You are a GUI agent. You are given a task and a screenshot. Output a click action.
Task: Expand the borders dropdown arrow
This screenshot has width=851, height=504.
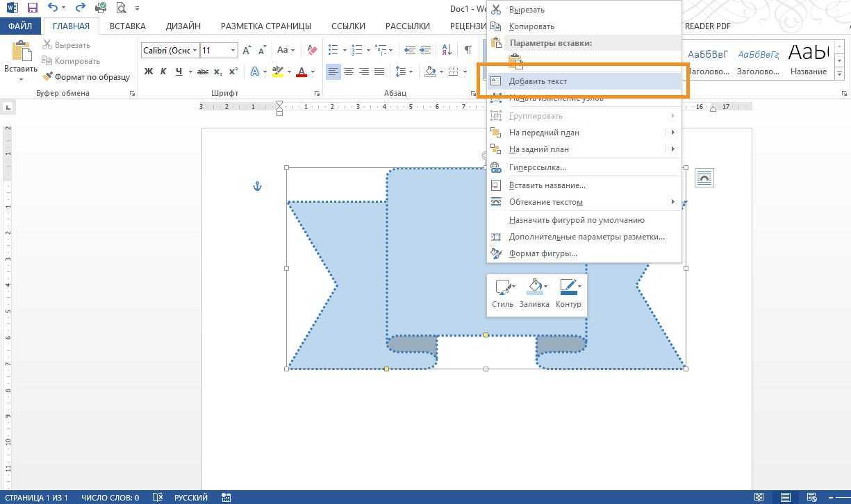[x=465, y=72]
